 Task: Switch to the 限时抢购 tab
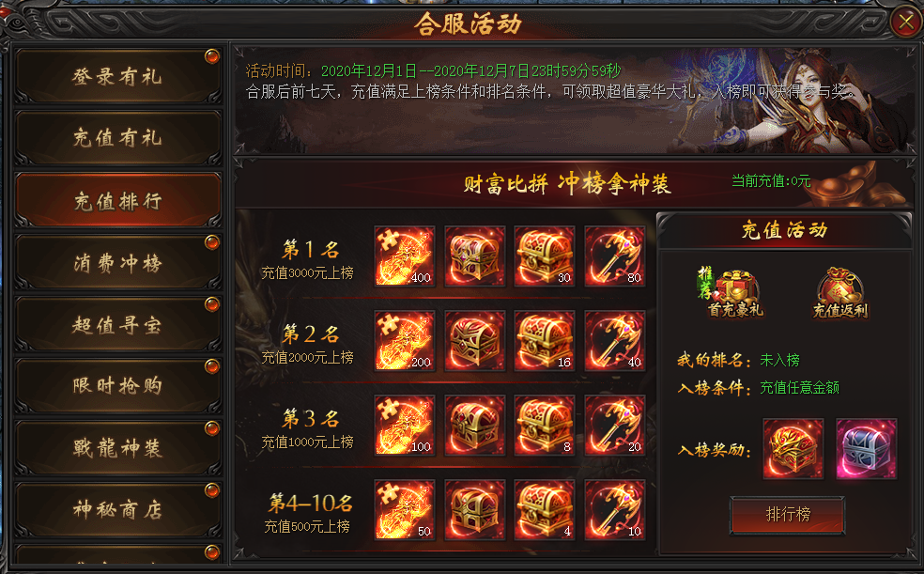(118, 387)
